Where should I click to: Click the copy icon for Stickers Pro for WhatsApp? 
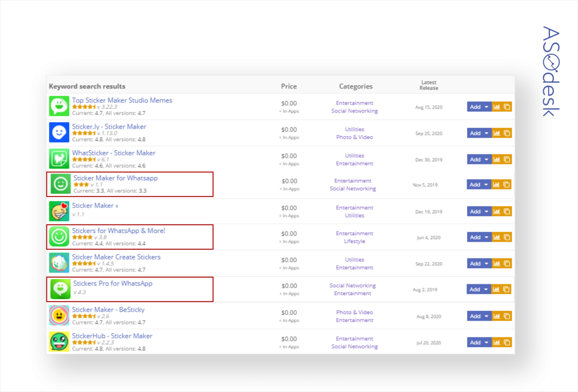point(507,289)
